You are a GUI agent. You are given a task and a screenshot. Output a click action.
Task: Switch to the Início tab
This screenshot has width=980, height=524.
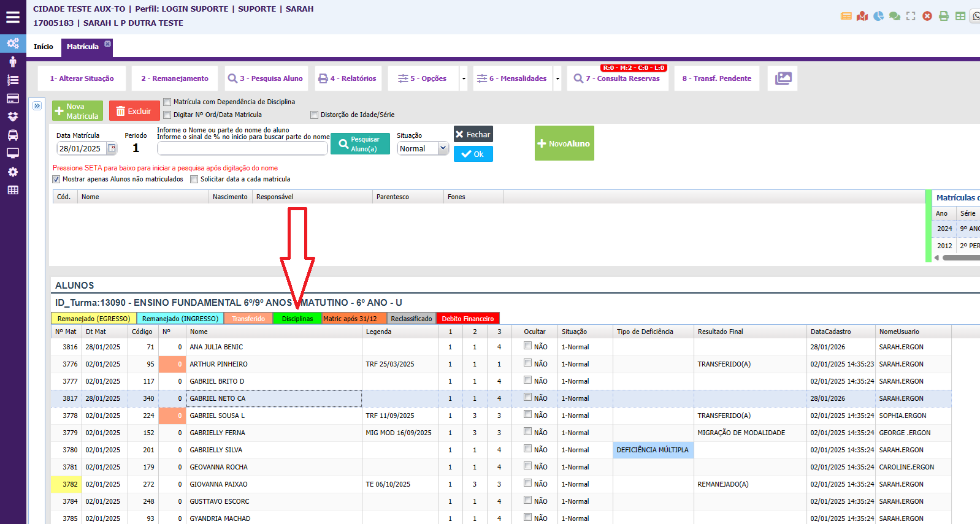[x=44, y=47]
